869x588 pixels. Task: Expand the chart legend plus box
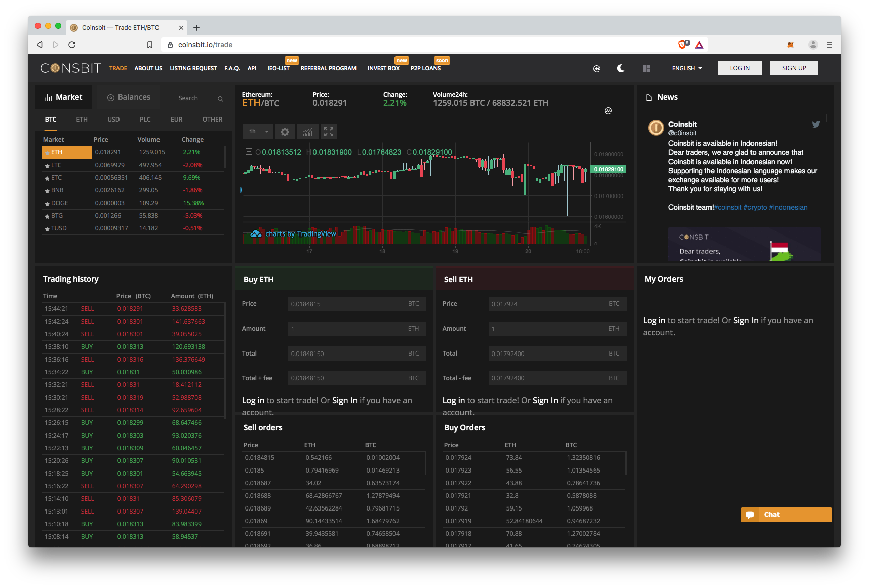tap(249, 152)
